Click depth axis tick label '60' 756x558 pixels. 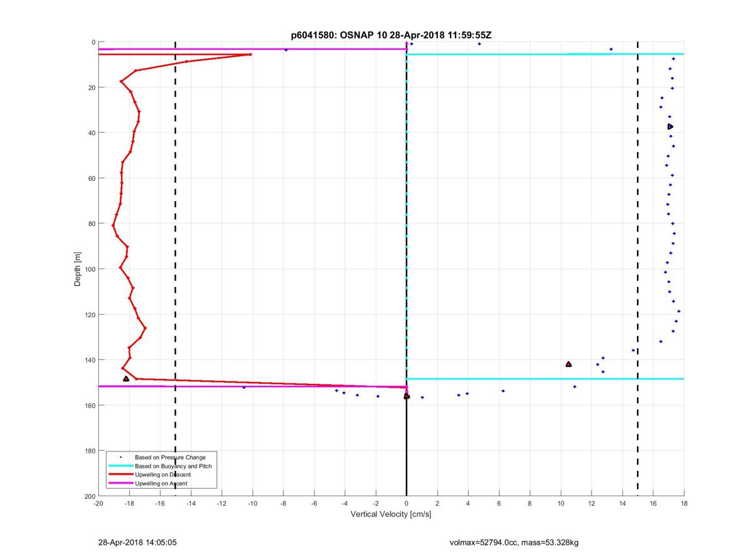click(91, 178)
